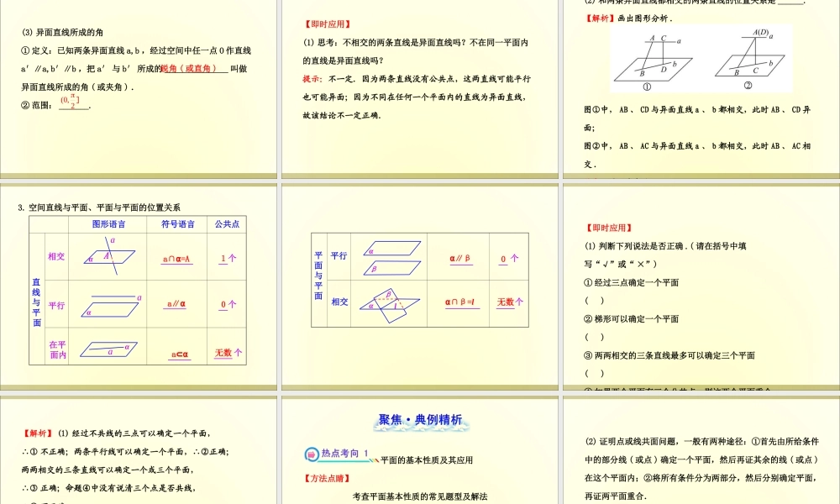Click 无数个 in the α∩β=l row

(x=510, y=302)
